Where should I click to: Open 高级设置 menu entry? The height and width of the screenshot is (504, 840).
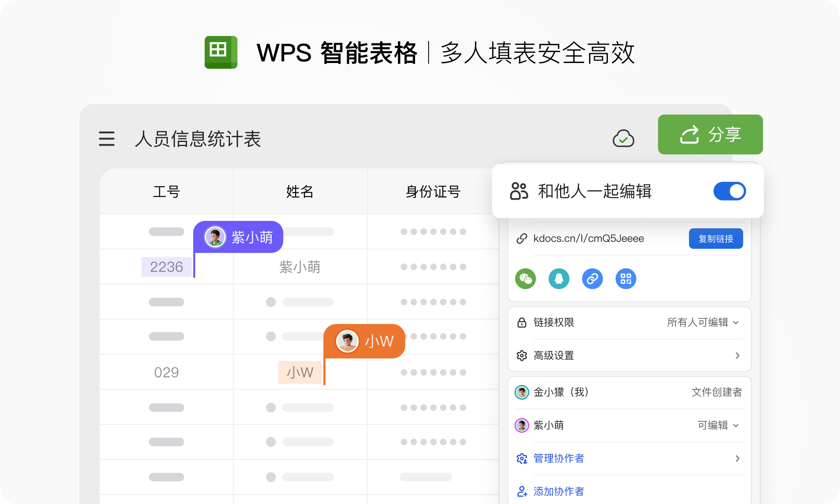(629, 355)
